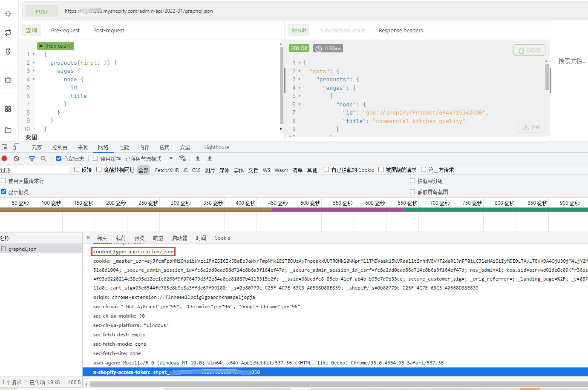Toggle device toolbar icon

point(16,147)
